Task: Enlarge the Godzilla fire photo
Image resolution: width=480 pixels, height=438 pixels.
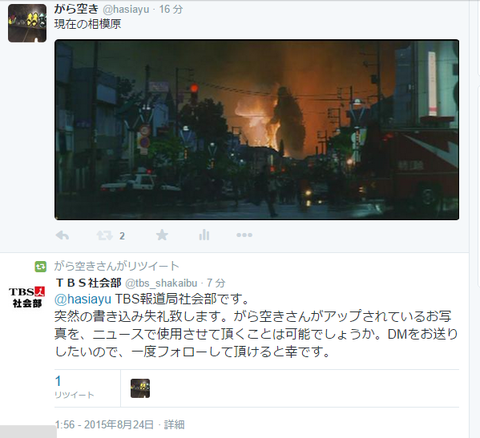Action: pos(257,130)
